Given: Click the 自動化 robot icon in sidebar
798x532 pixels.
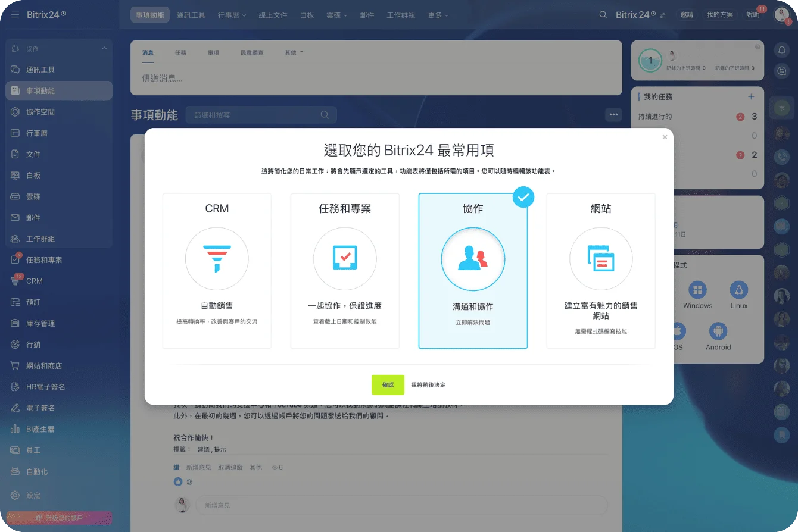Looking at the screenshot, I should (x=15, y=471).
